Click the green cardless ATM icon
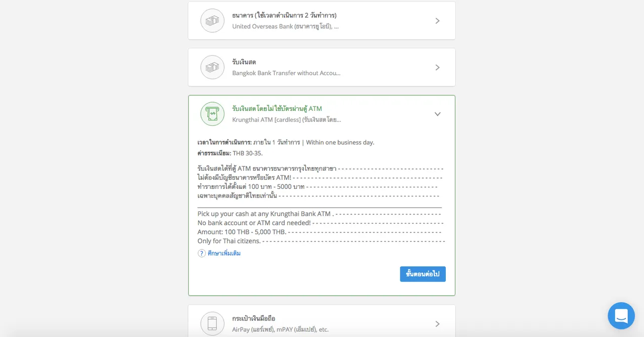 pos(212,114)
